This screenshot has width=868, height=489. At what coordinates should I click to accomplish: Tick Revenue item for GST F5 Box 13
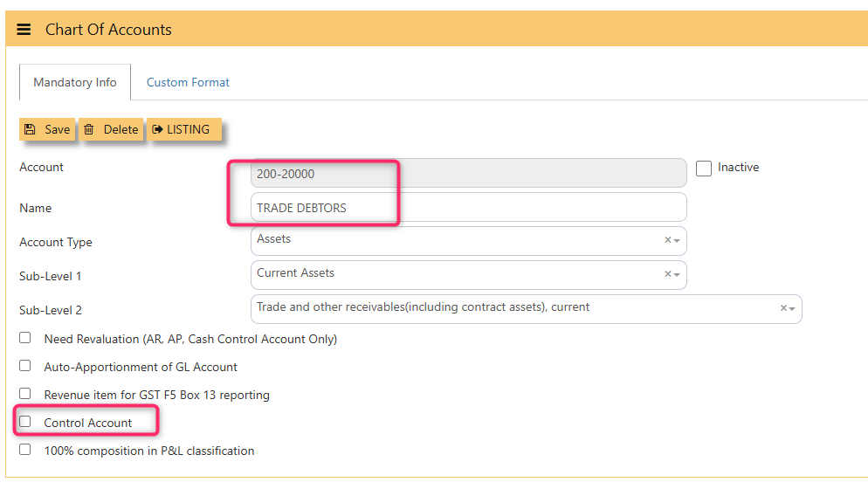pos(25,394)
